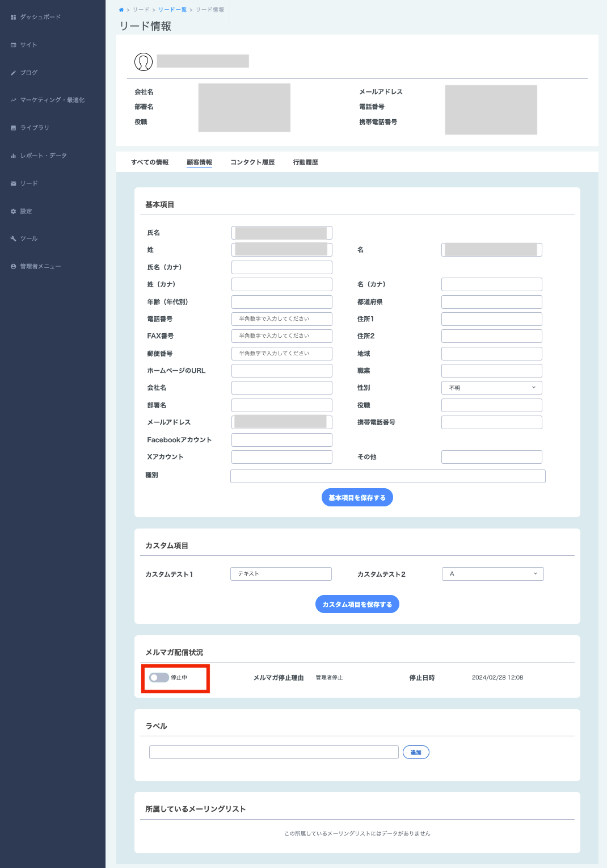Viewport: 607px width, 868px height.
Task: Click the Xアカウント input field
Action: click(x=282, y=457)
